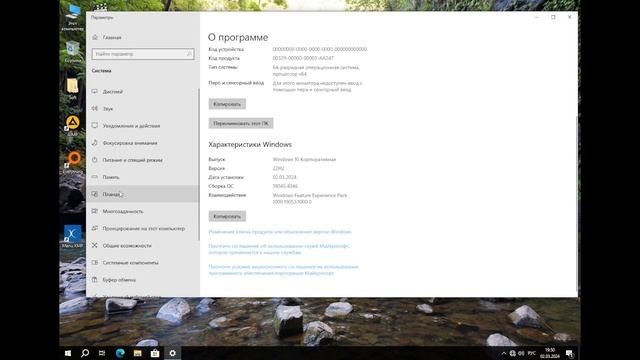Open Звук settings via speaker icon

pos(95,109)
